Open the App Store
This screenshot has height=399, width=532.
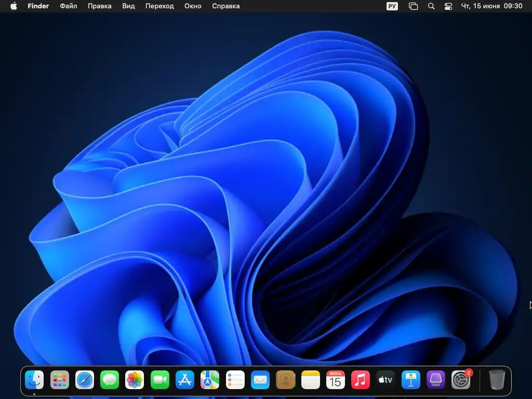pos(185,380)
